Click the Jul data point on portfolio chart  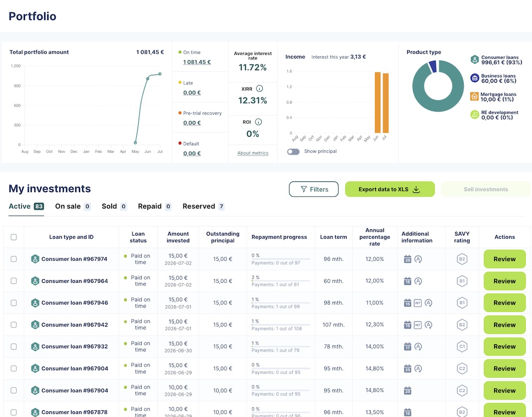click(160, 74)
